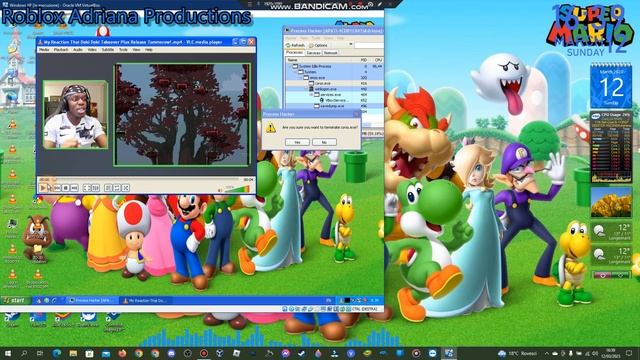Click Yes in the terminate confirmation dialog
Image resolution: width=640 pixels, height=360 pixels.
coord(297,142)
